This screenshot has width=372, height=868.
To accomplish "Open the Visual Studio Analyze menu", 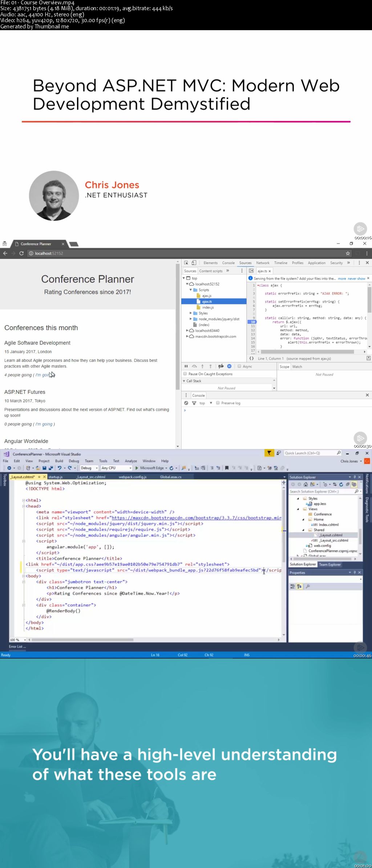I will click(x=131, y=461).
